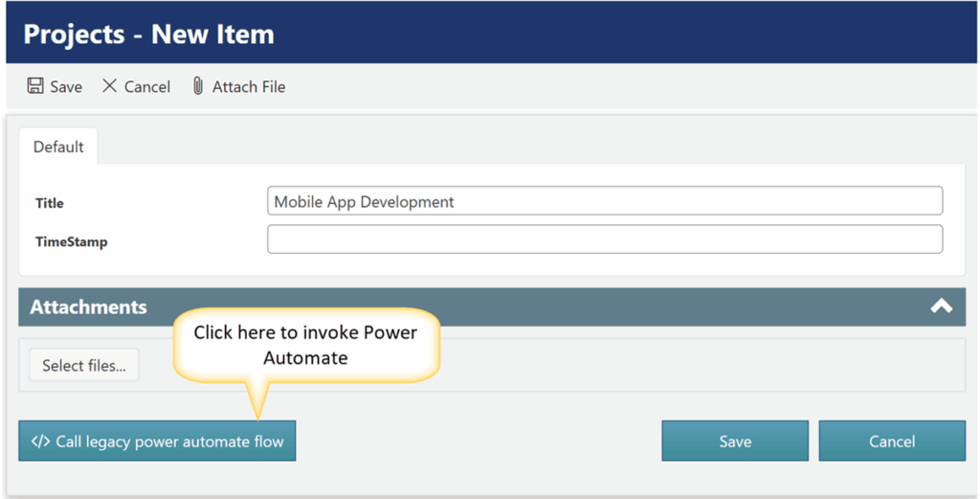Click the bold TimeStamp field label

(72, 242)
